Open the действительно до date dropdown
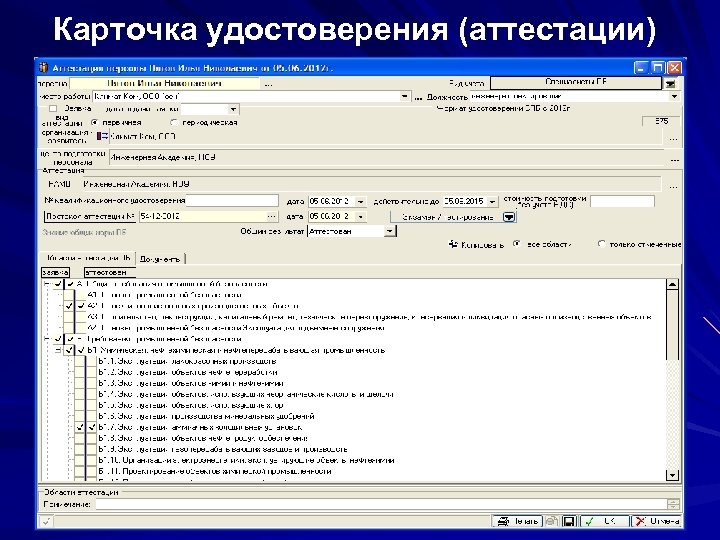 coord(492,202)
